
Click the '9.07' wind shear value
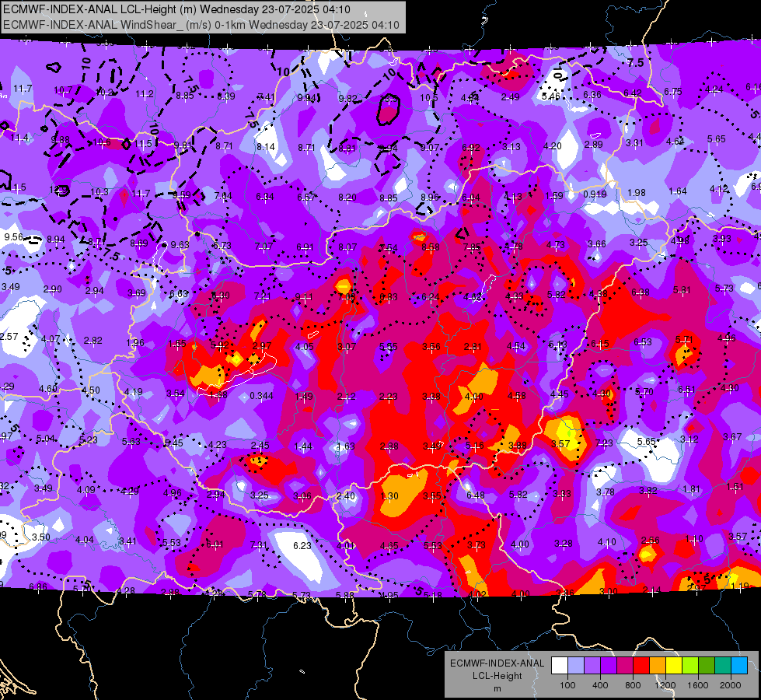[430, 147]
